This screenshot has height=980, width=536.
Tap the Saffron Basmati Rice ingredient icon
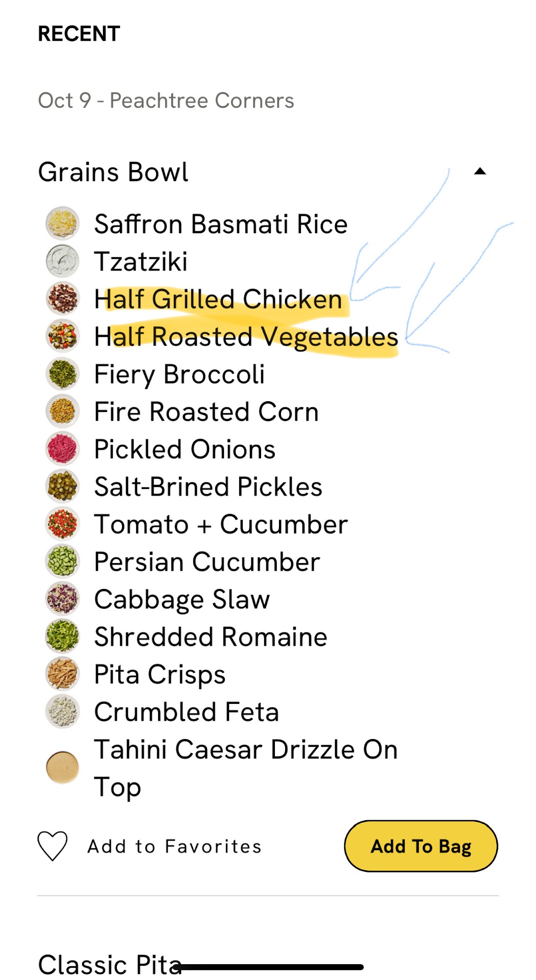62,224
